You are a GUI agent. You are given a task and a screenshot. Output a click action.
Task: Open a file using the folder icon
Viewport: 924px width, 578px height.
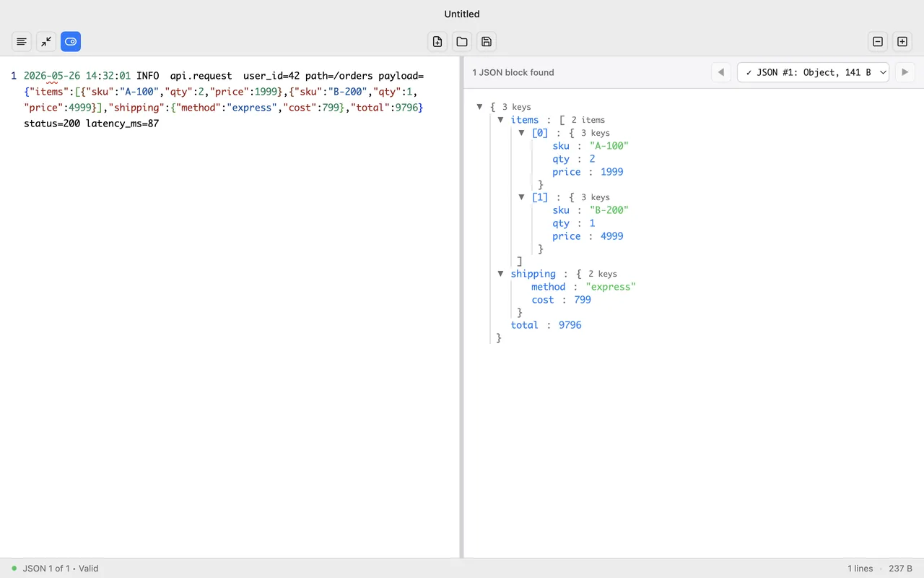pos(462,42)
